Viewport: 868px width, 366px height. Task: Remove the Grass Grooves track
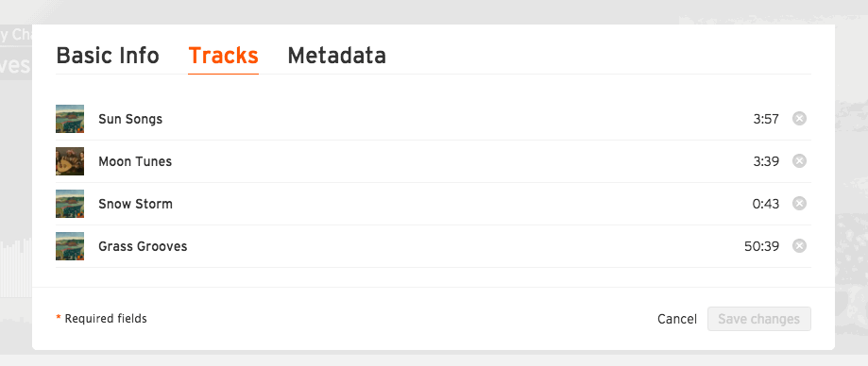pyautogui.click(x=799, y=246)
